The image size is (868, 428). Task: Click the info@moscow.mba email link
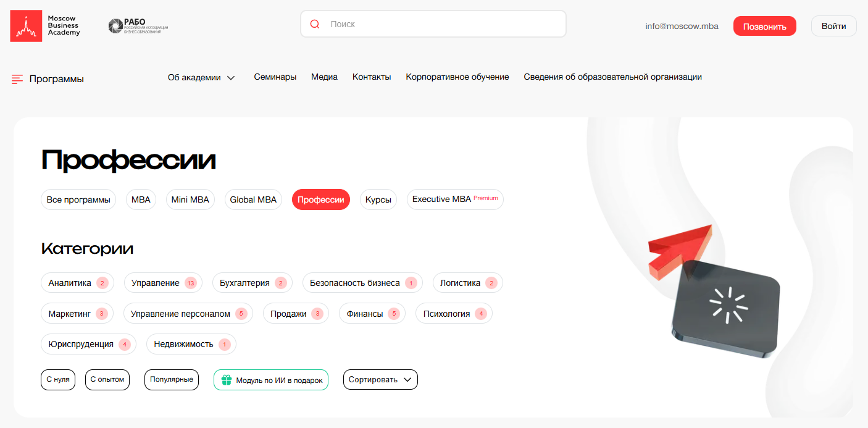tap(682, 26)
